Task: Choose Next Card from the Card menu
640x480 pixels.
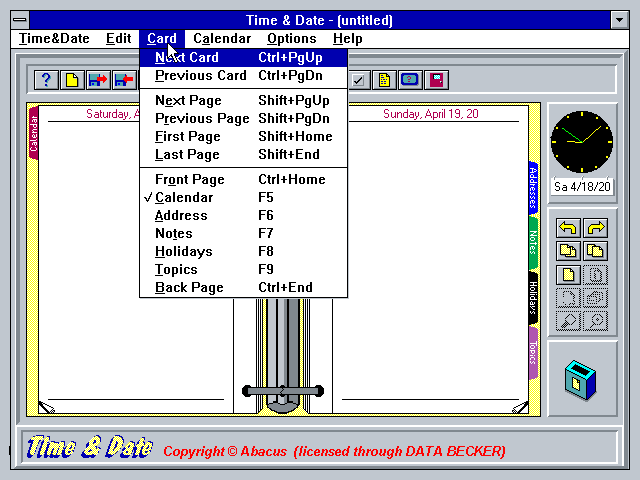Action: pyautogui.click(x=243, y=58)
